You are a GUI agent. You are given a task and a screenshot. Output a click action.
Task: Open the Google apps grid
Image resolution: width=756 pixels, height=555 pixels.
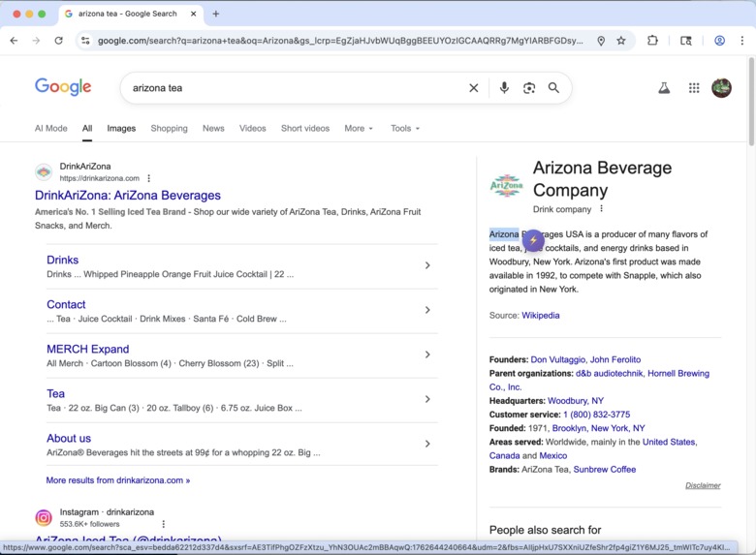click(x=694, y=88)
